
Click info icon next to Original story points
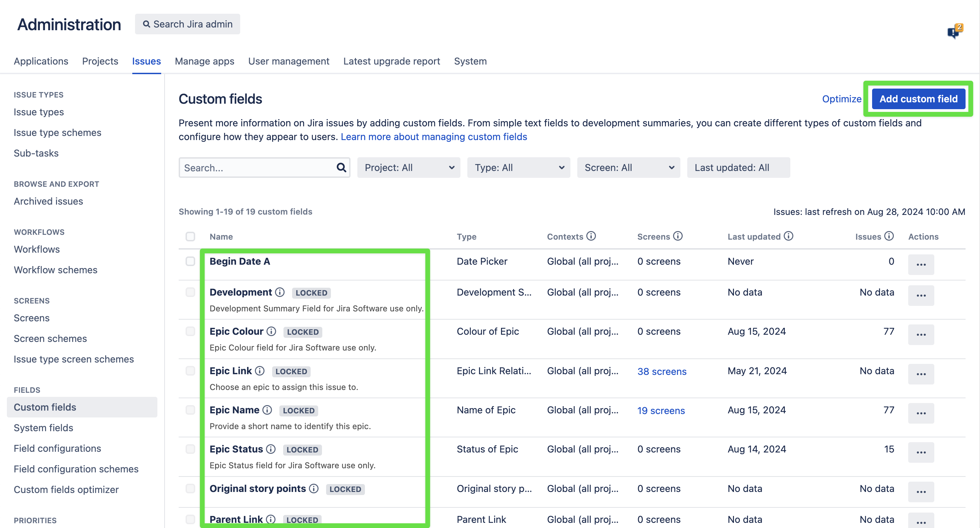(313, 489)
